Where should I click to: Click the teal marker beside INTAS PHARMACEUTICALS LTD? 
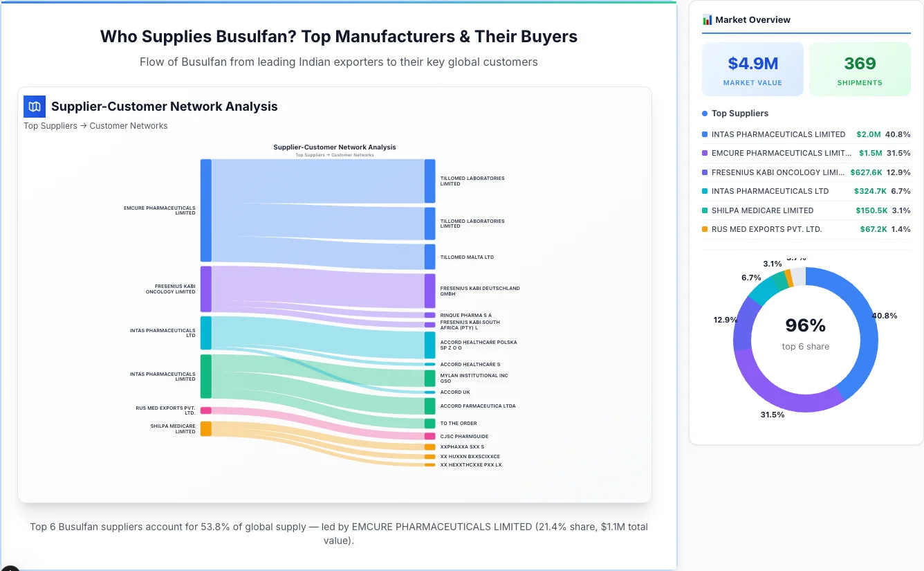[706, 191]
